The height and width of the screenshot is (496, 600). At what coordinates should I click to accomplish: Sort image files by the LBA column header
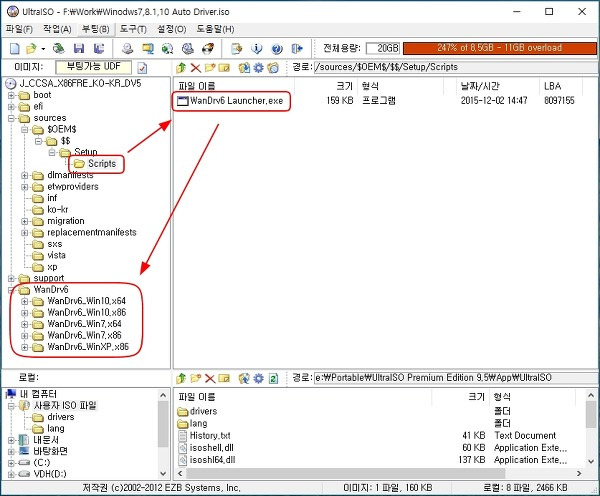coord(561,86)
